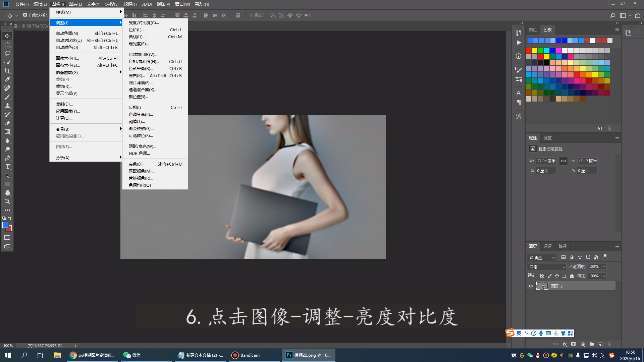Choose Invert (Ctrl+I) in Adjustments submenu

coord(155,107)
